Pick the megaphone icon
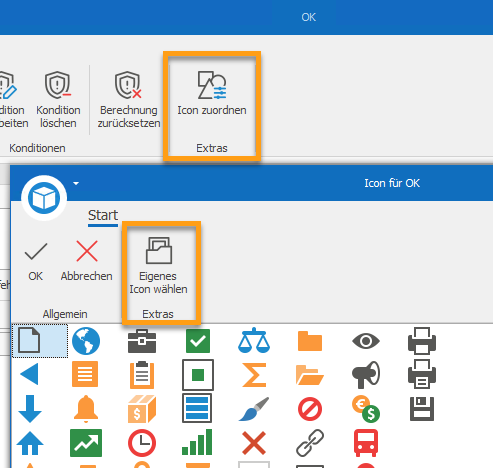This screenshot has width=493, height=468. pyautogui.click(x=366, y=375)
